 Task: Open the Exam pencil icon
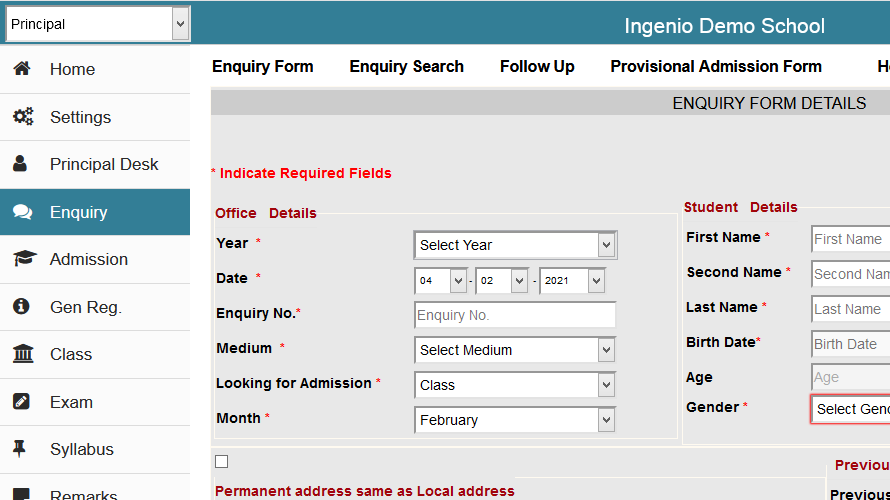(22, 402)
